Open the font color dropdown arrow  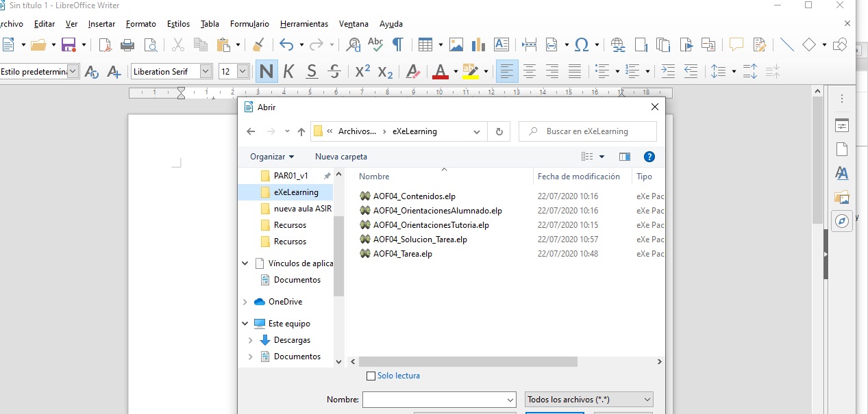point(456,71)
